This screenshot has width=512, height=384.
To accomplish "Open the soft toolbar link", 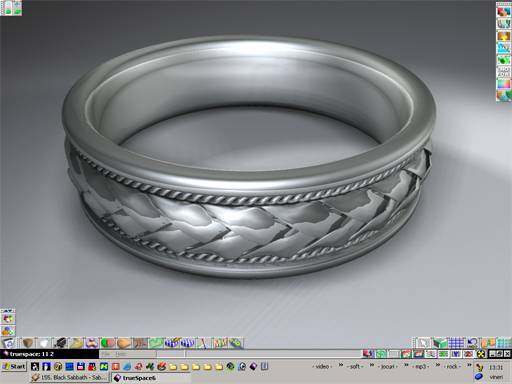I will [x=355, y=366].
